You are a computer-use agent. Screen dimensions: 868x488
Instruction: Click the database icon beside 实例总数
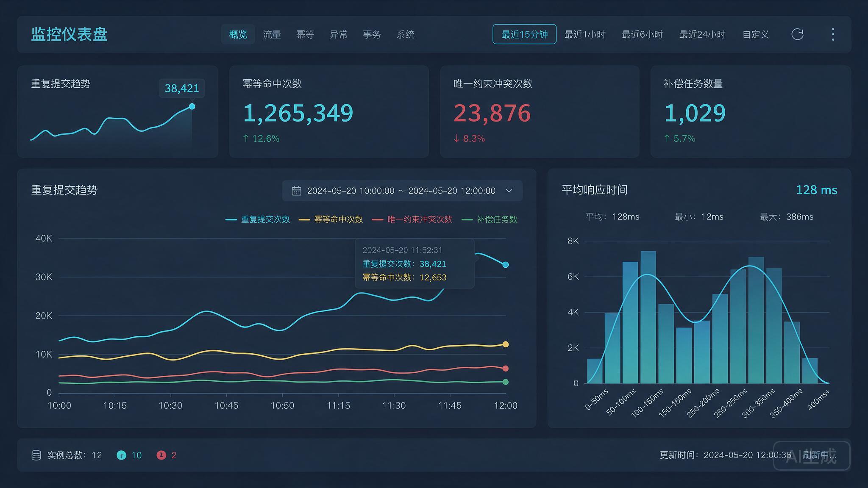tap(36, 455)
